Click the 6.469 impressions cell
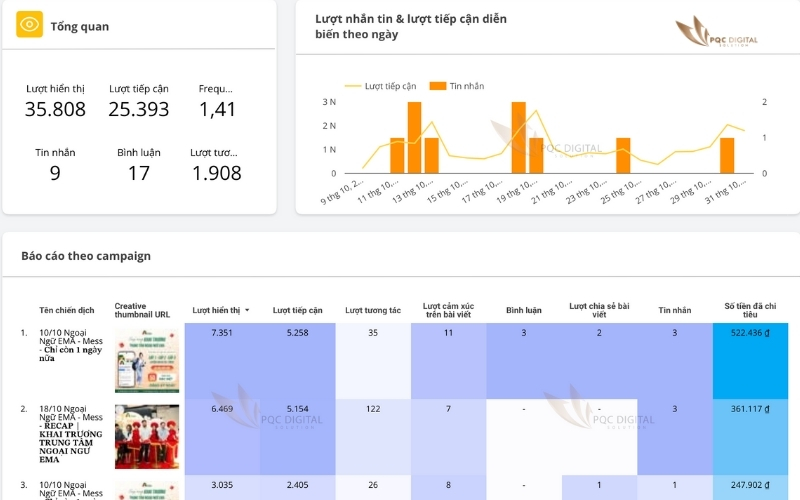 222,437
